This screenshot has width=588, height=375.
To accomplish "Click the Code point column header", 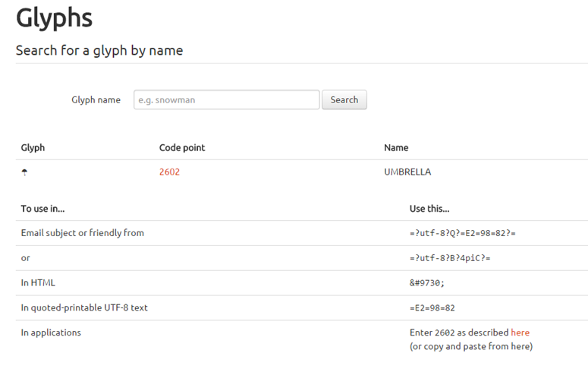I will 182,148.
